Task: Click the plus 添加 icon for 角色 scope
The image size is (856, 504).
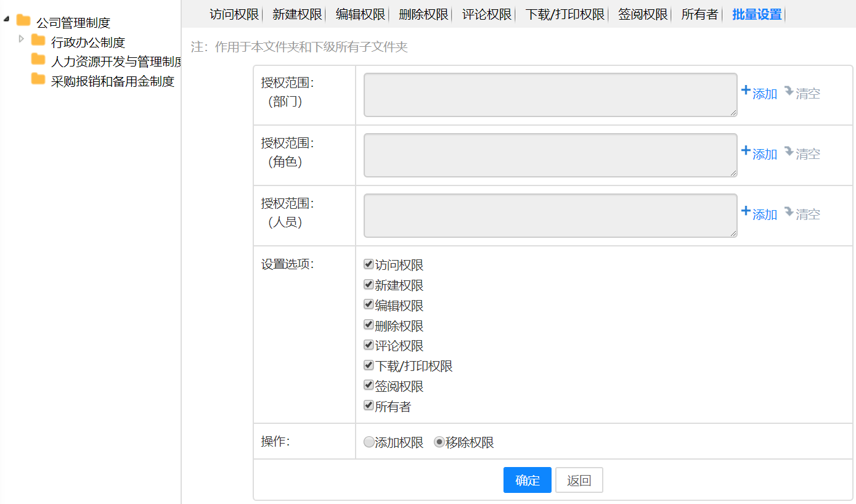Action: 746,151
